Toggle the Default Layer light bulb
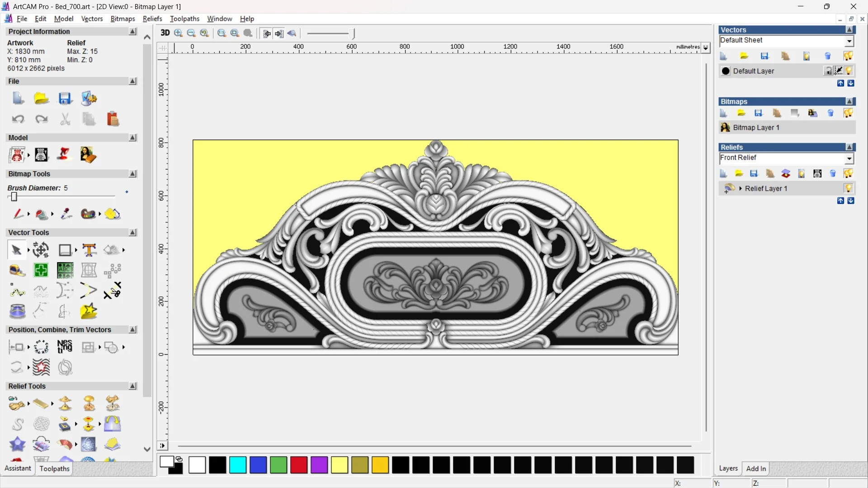Image resolution: width=868 pixels, height=488 pixels. pyautogui.click(x=849, y=71)
